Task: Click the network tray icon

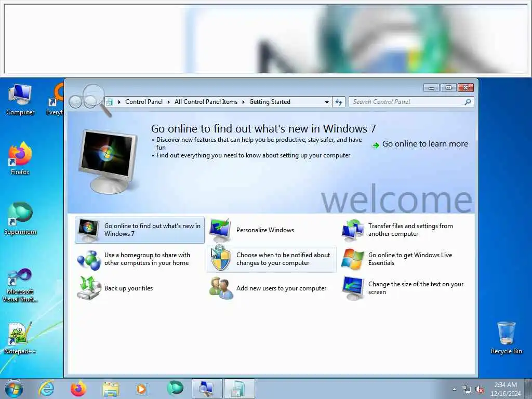Action: coord(467,390)
